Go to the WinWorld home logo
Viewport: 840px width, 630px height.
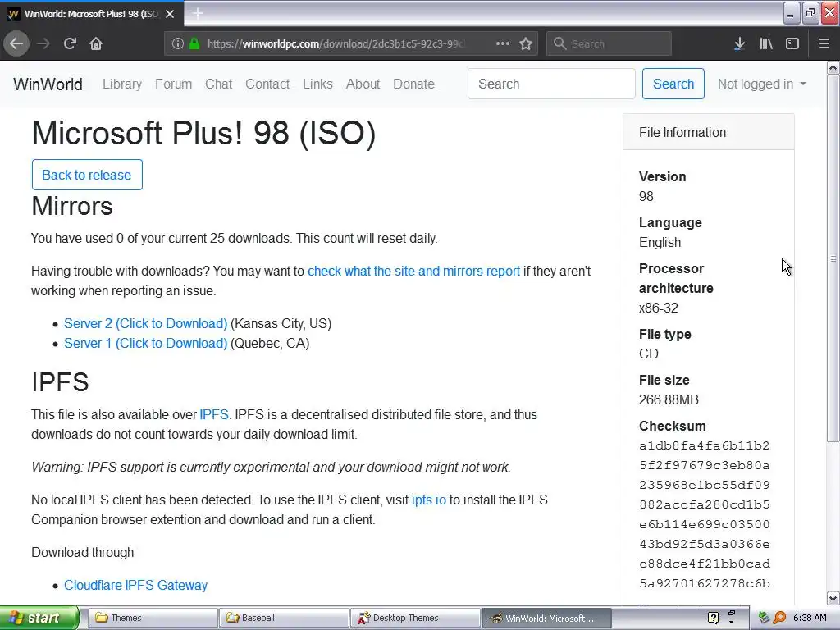[x=48, y=84]
